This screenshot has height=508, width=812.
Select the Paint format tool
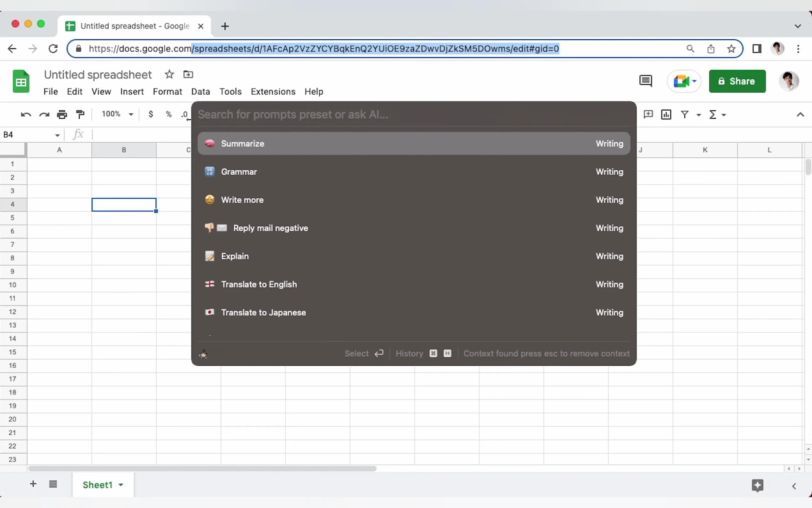coord(80,115)
